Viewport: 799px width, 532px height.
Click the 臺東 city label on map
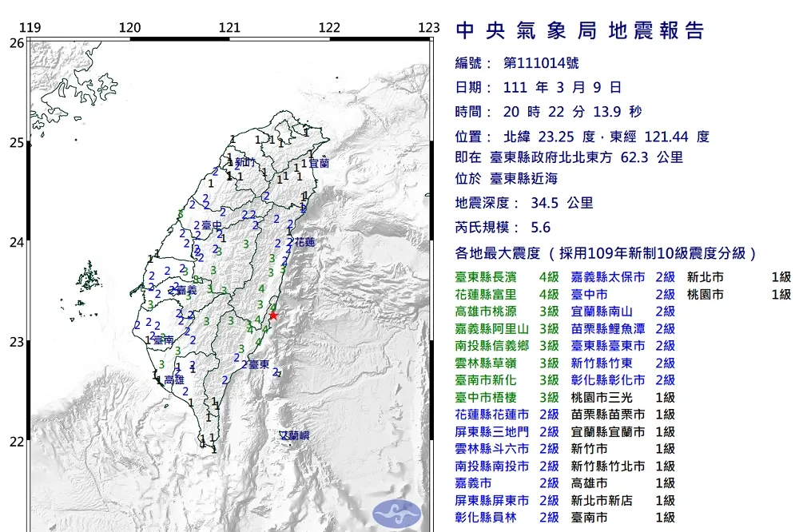[x=260, y=364]
